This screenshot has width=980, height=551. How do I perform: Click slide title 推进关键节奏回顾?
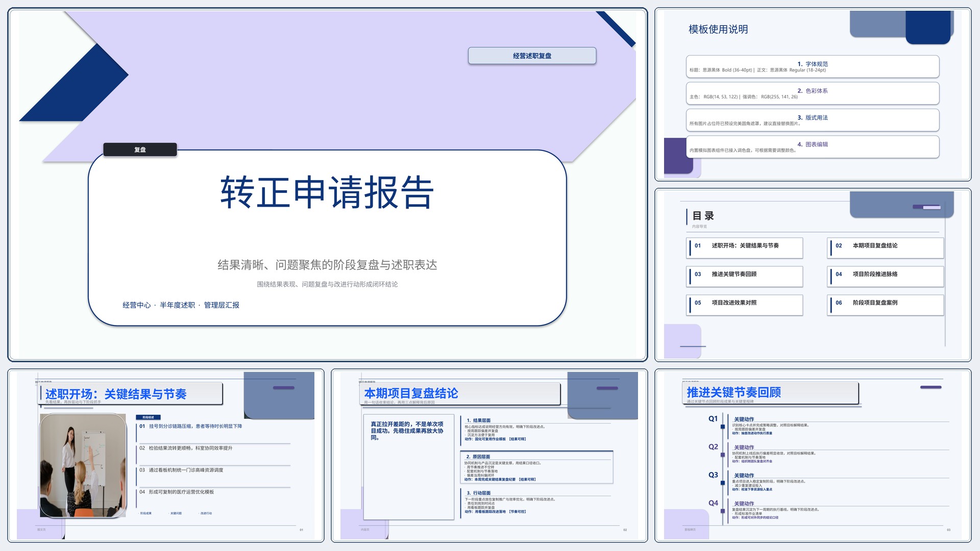click(x=733, y=392)
